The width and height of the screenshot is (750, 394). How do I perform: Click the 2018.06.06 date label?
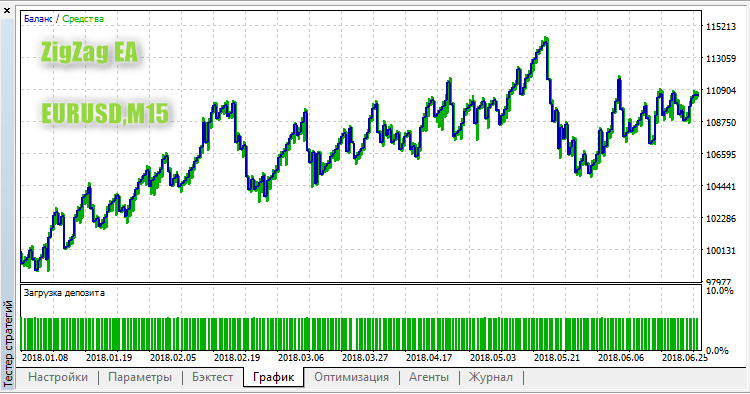point(621,358)
